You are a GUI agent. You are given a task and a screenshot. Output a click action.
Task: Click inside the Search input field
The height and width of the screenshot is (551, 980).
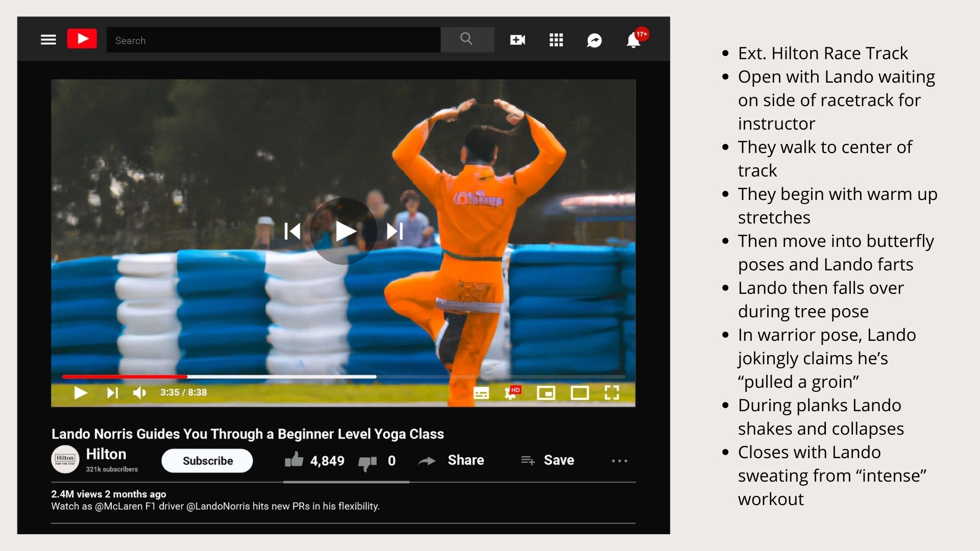click(273, 40)
